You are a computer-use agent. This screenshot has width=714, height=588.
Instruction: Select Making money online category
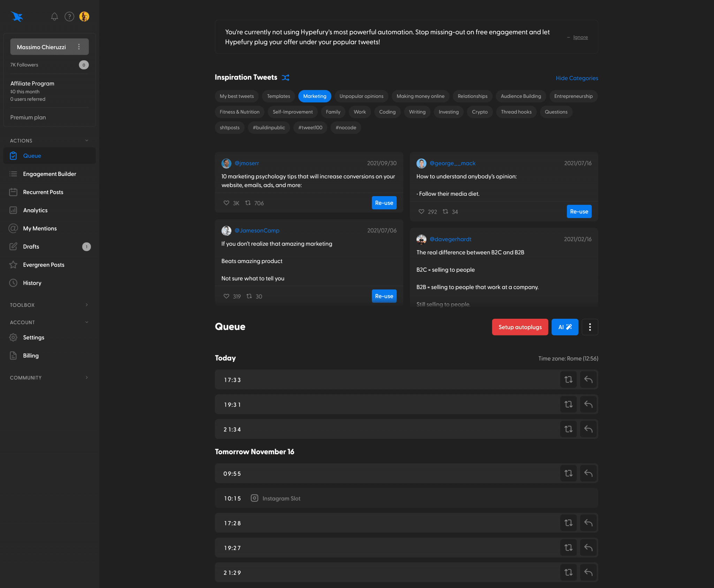point(420,96)
